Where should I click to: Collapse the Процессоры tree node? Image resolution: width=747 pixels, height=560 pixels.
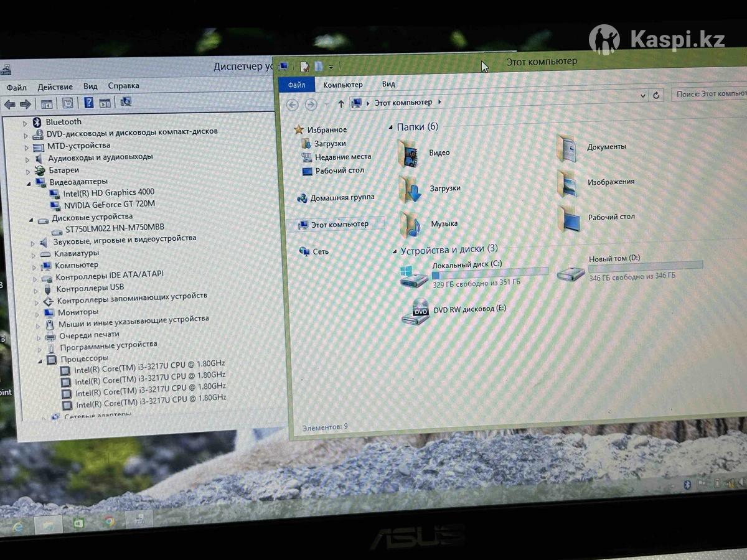tap(40, 360)
